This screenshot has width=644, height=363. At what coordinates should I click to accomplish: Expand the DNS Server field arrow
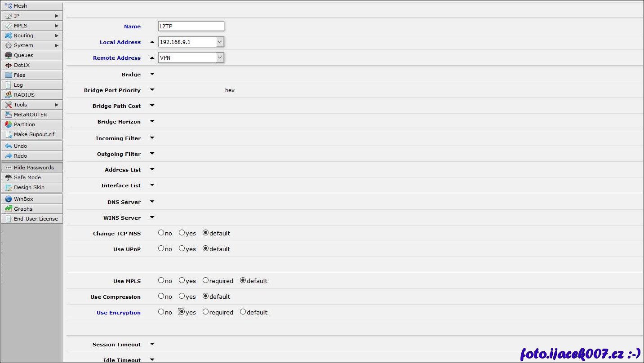[152, 202]
